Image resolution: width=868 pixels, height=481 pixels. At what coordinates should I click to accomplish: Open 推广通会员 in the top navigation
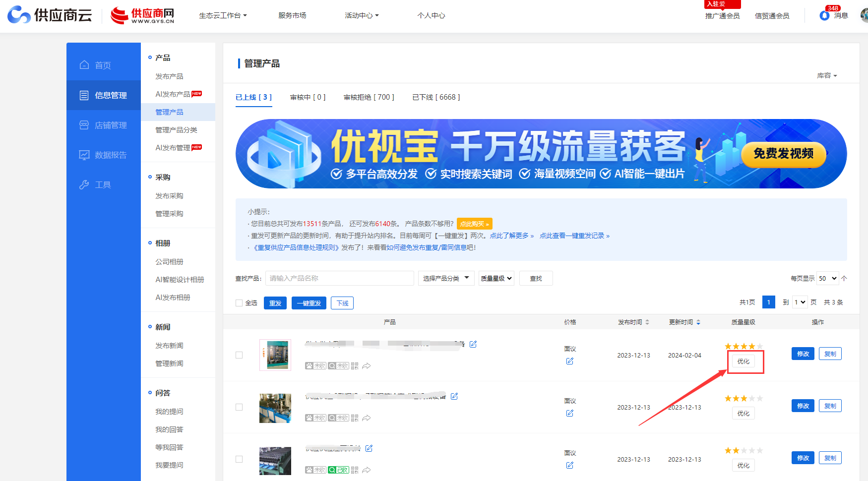[x=722, y=15]
